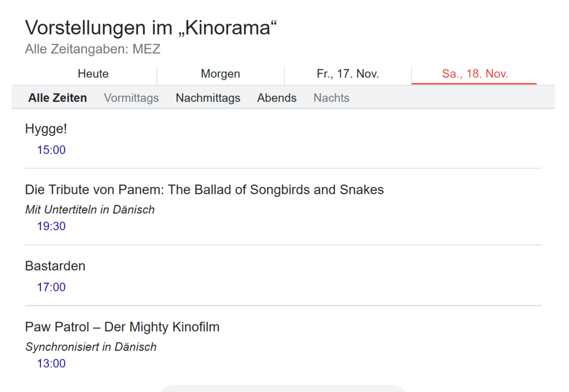Select the Sa., 18. Nov. tab
Screen dimensions: 569x392
coord(475,74)
